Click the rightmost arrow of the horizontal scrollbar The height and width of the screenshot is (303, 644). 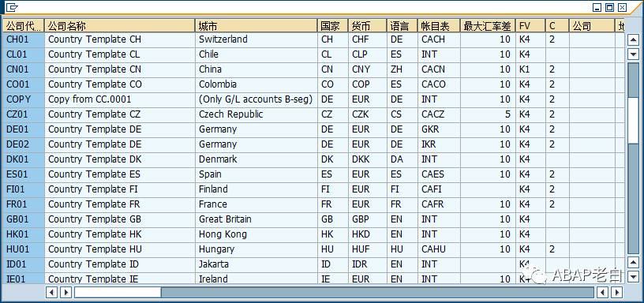coord(616,292)
